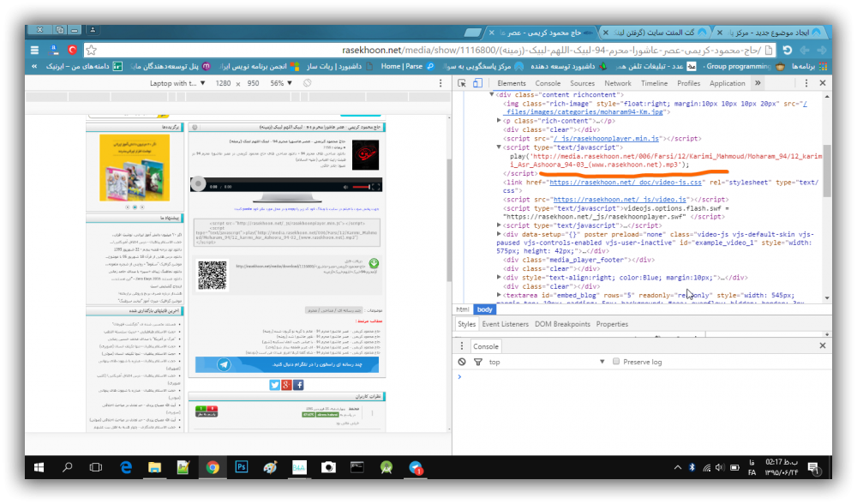Image resolution: width=857 pixels, height=504 pixels.
Task: Click the rotate device orientation icon
Action: 307,83
